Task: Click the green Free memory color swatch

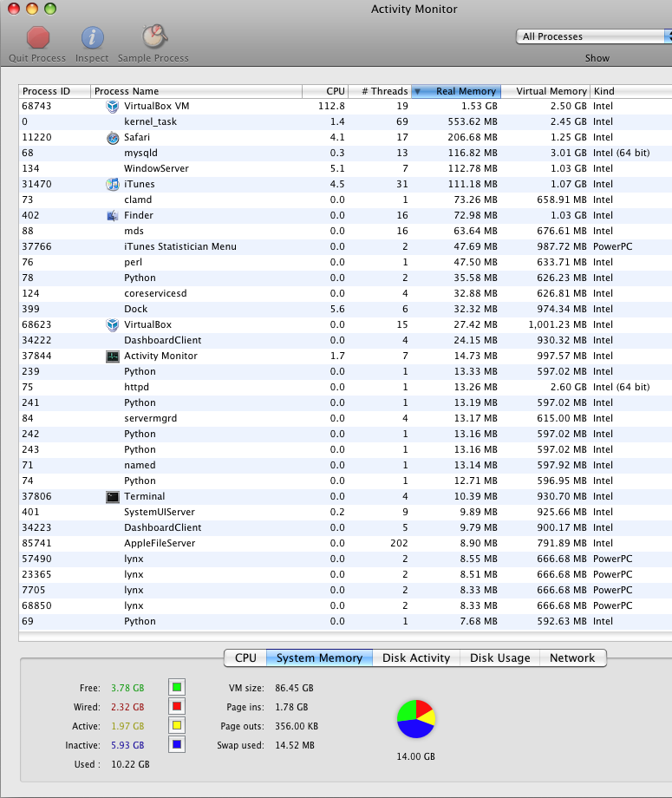Action: (x=177, y=688)
